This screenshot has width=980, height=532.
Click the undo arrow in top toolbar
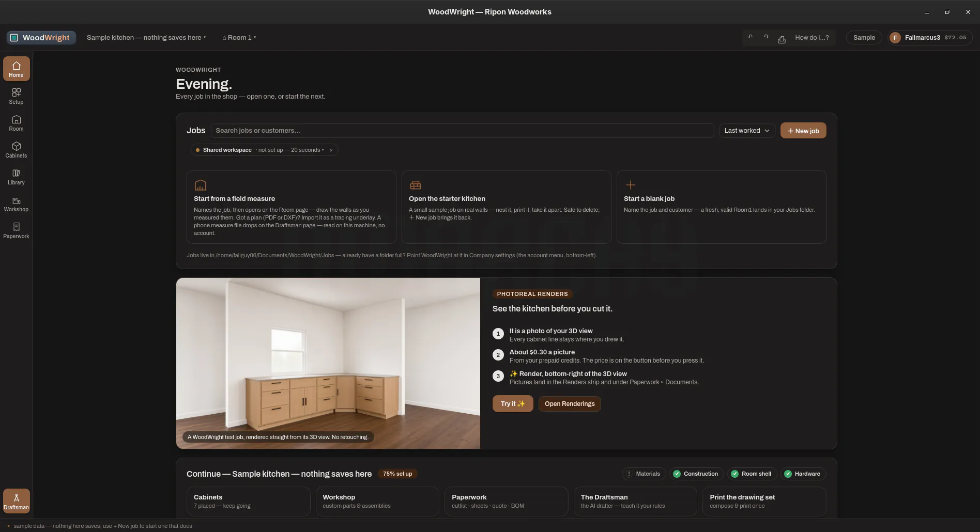click(751, 37)
